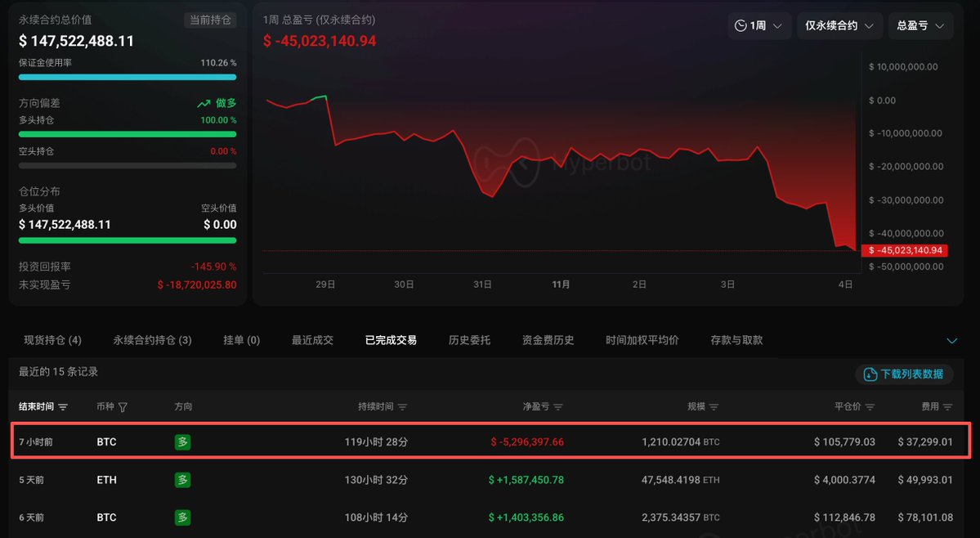980x538 pixels.
Task: Click the -45,023,140.94 chart price label
Action: click(905, 250)
